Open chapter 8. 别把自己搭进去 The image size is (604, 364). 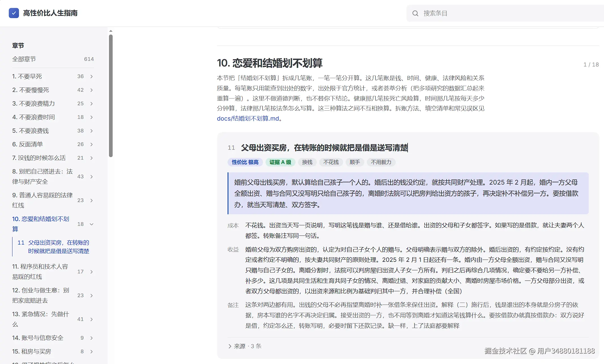click(x=42, y=177)
